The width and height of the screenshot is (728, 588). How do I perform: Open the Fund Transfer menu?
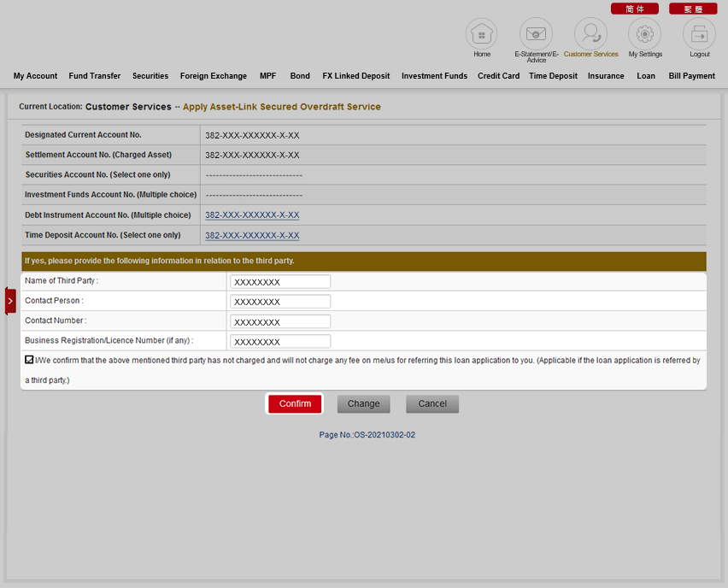pyautogui.click(x=95, y=76)
